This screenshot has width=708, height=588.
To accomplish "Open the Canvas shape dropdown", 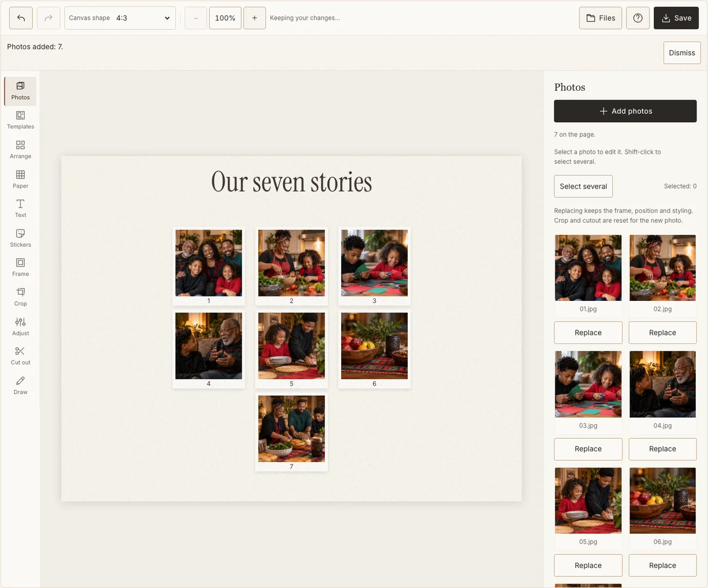I will [120, 18].
